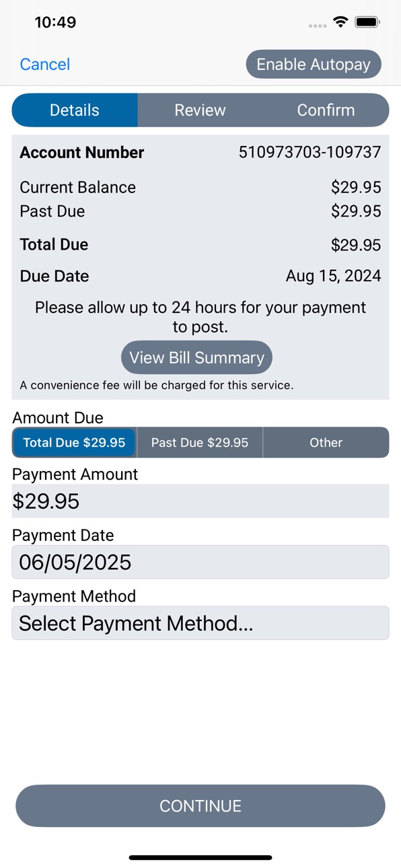The height and width of the screenshot is (868, 401).
Task: Tap the Due Date Aug 15, 2024 value
Action: 333,276
